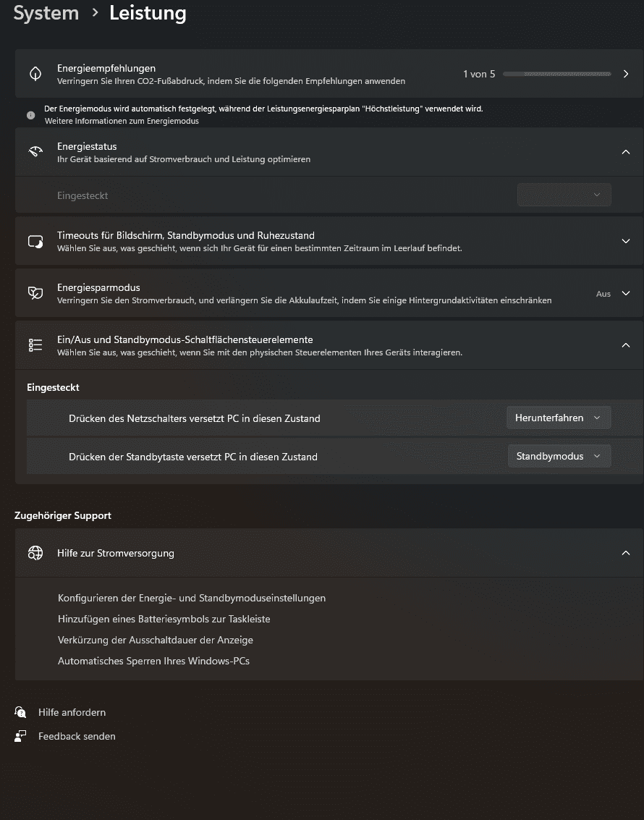Click the Energiestatus gauge icon
Image resolution: width=644 pixels, height=820 pixels.
pyautogui.click(x=35, y=152)
